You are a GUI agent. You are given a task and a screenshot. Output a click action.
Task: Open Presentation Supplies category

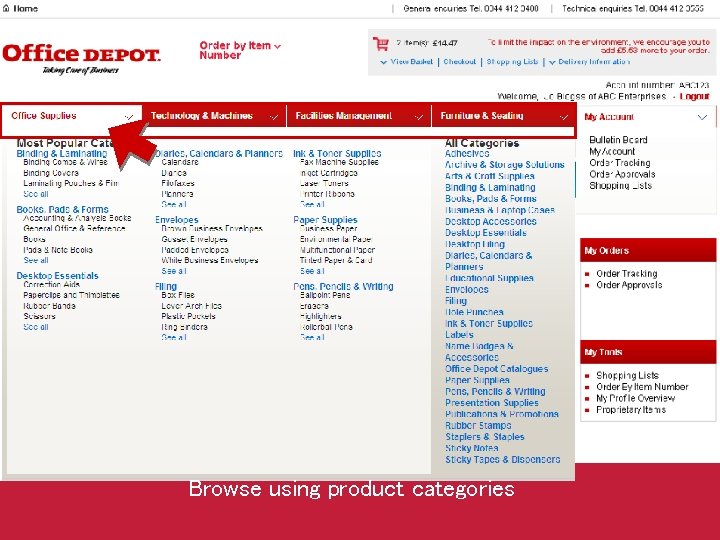pos(492,403)
